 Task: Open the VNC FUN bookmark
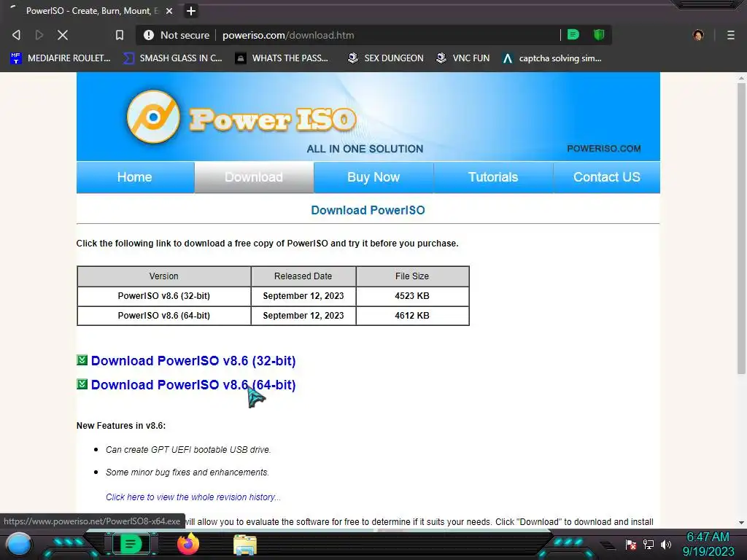(463, 58)
